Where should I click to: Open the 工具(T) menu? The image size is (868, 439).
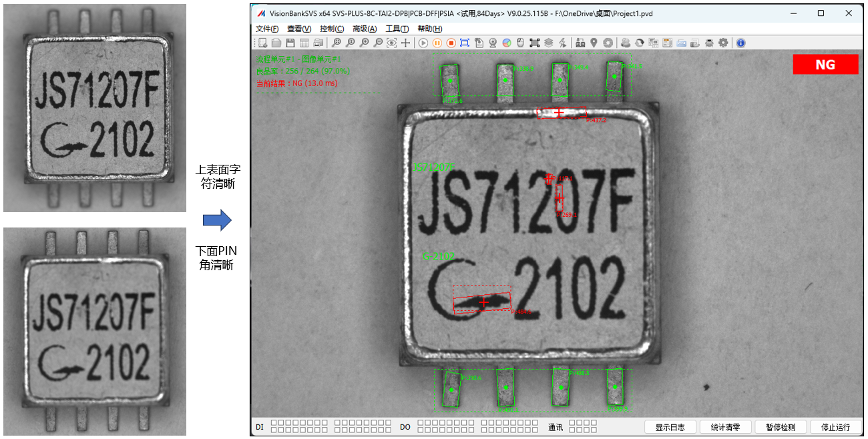(x=397, y=29)
